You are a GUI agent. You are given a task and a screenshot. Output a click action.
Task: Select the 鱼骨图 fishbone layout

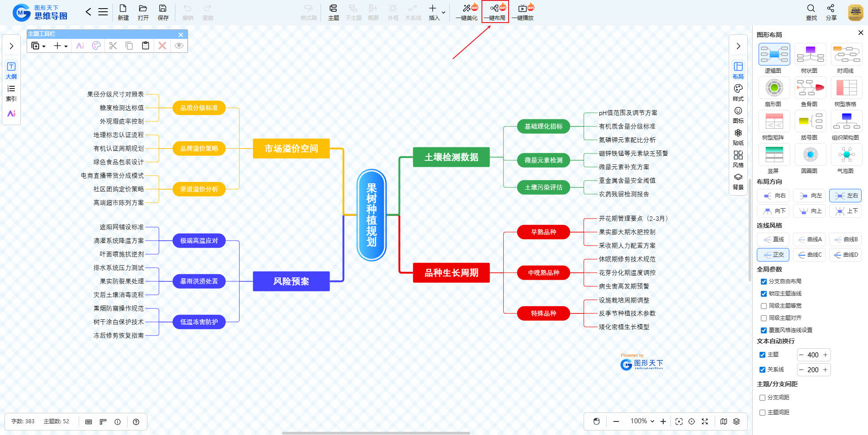point(810,88)
